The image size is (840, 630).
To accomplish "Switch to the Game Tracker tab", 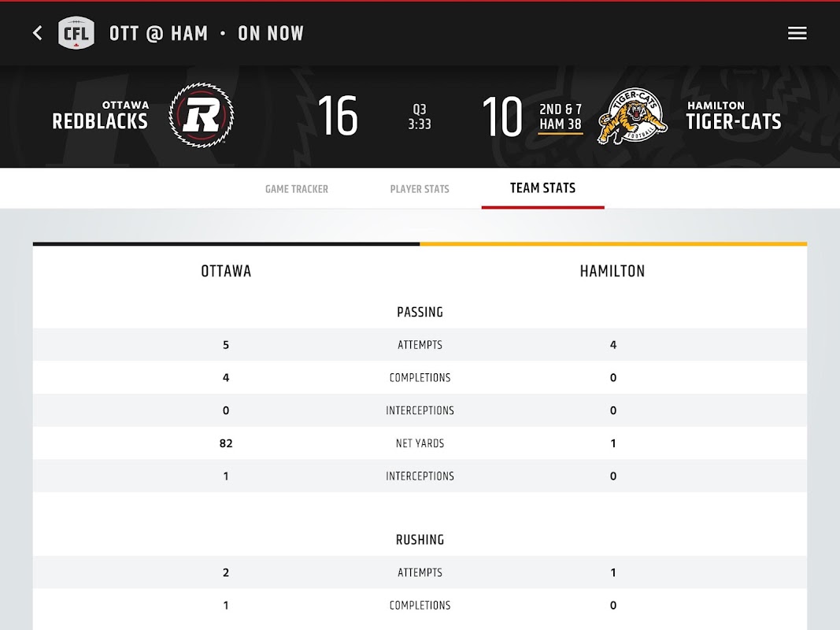I will click(297, 189).
